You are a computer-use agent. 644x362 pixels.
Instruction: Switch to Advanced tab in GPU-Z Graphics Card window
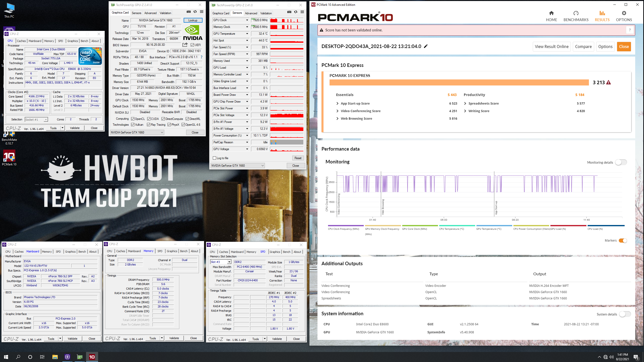tap(150, 13)
